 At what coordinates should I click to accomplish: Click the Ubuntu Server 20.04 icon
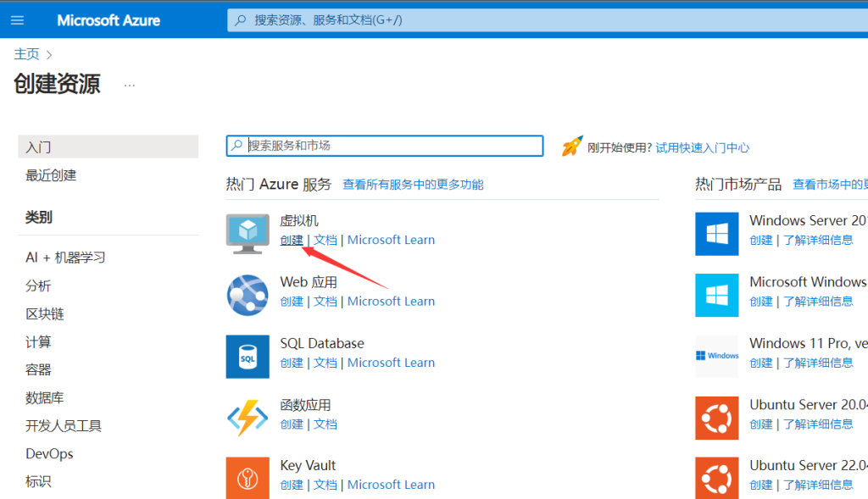tap(716, 417)
